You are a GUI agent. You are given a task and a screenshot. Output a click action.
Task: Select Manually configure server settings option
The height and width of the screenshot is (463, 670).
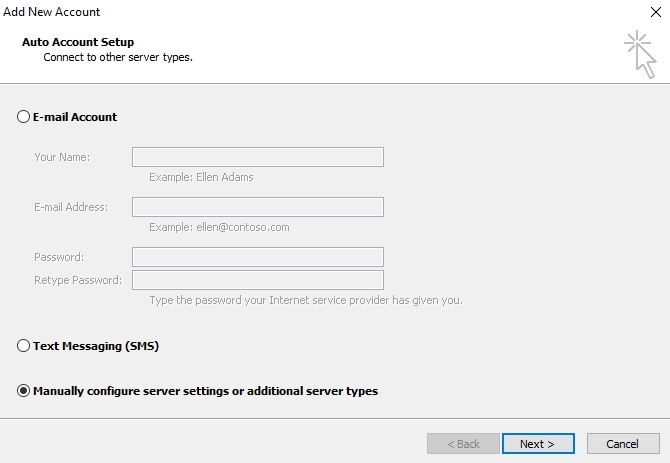click(24, 391)
